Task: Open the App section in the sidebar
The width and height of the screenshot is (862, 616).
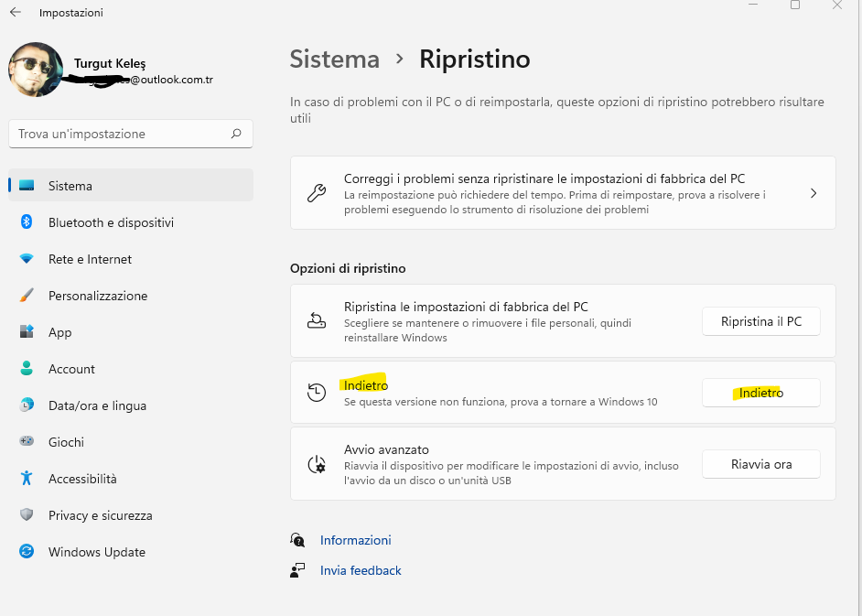Action: 60,332
